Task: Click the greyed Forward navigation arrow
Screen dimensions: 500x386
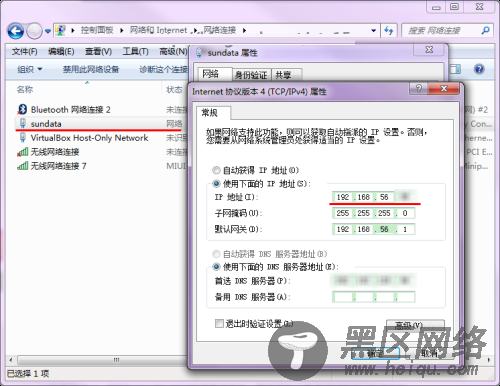Action: tap(34, 31)
